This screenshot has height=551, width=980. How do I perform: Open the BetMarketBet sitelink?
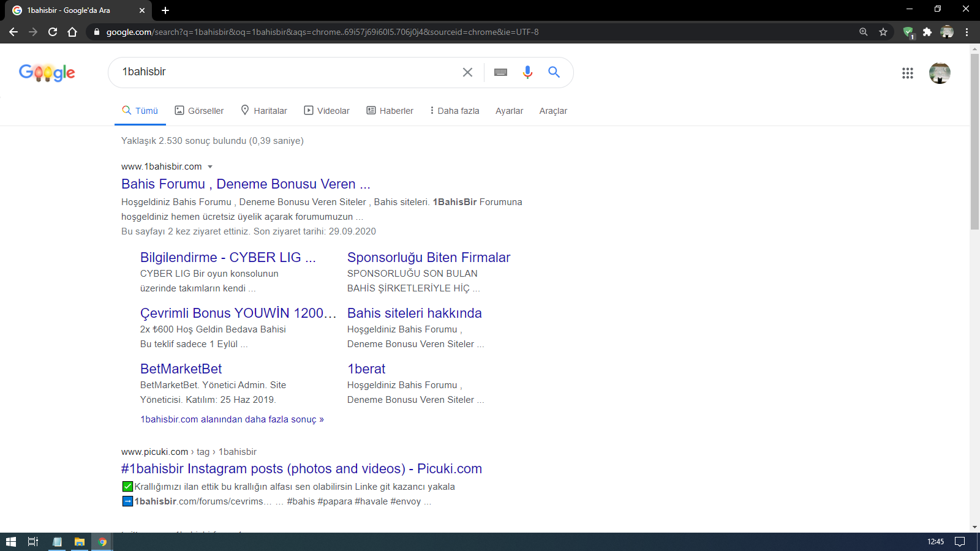(181, 369)
